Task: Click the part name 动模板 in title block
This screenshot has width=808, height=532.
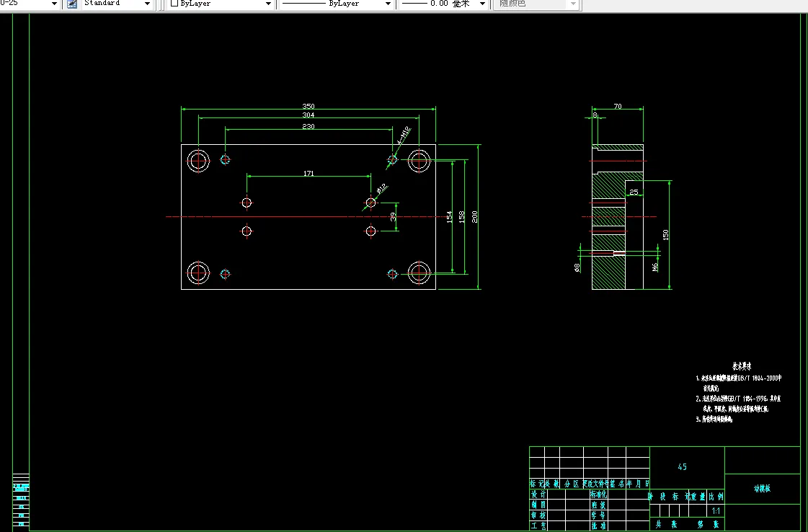Action: coord(762,488)
